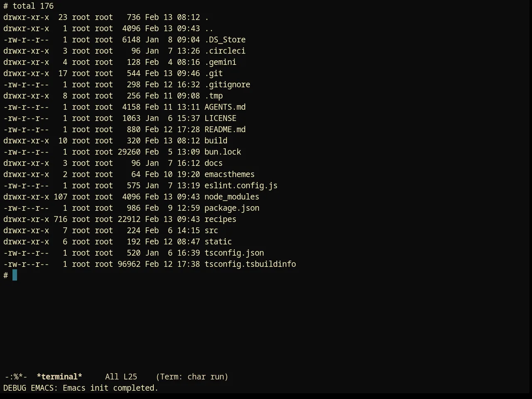Select the .git directory entry
The image size is (532, 399).
[214, 73]
